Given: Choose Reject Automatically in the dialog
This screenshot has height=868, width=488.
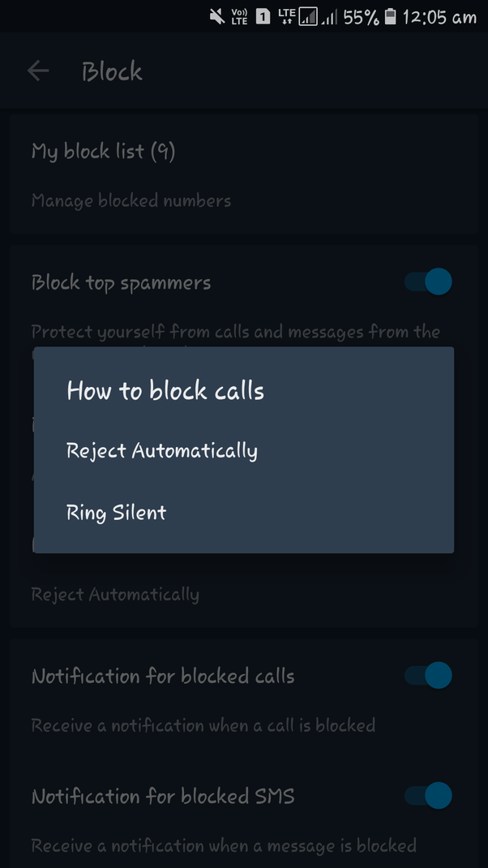Looking at the screenshot, I should coord(161,450).
